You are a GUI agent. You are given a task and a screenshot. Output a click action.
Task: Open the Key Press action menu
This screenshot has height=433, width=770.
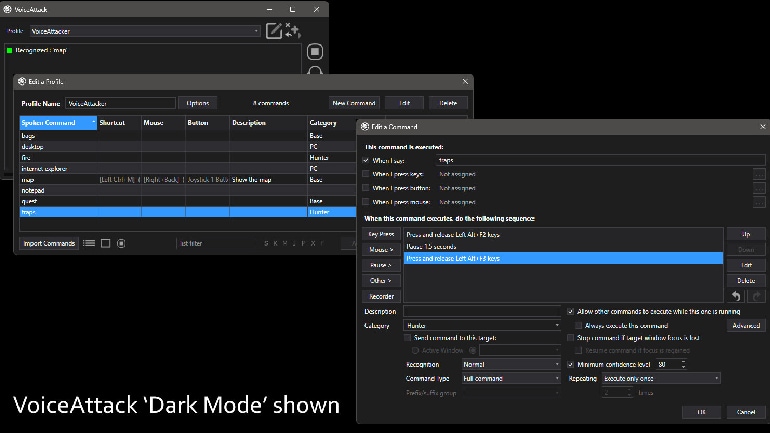tap(379, 233)
